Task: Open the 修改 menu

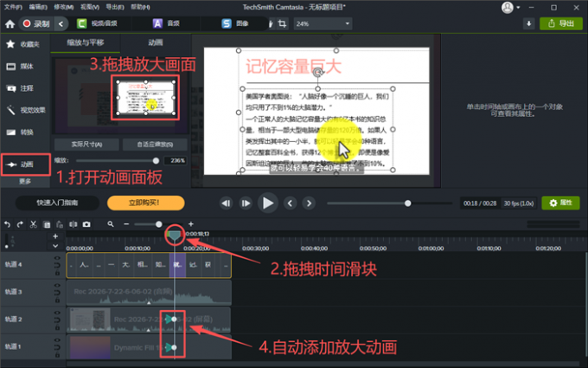Action: tap(63, 7)
